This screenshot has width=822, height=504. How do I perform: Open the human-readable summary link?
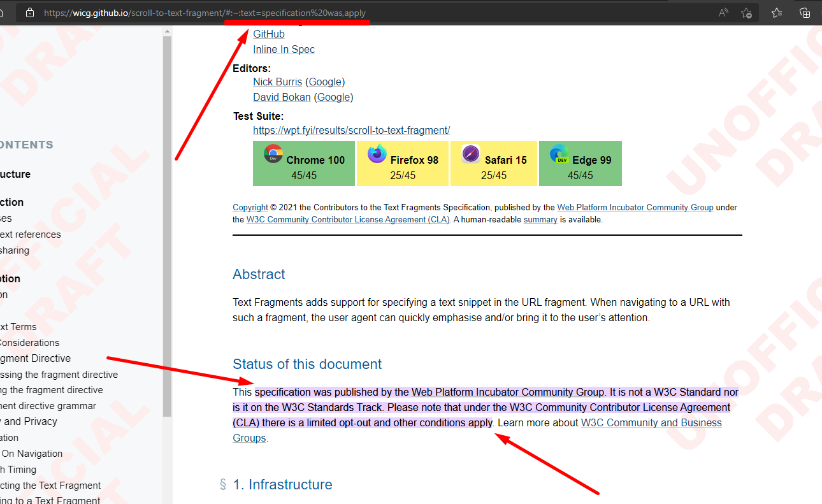point(540,219)
